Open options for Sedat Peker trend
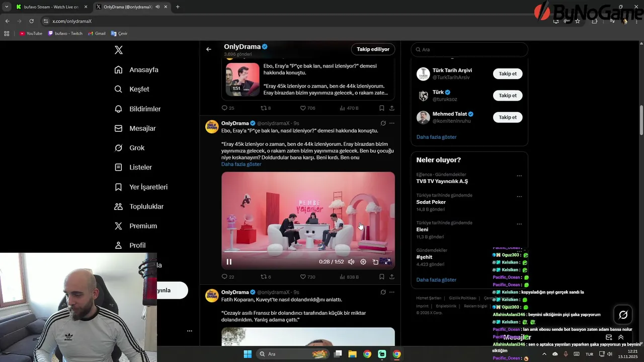The image size is (644, 362). click(x=519, y=197)
